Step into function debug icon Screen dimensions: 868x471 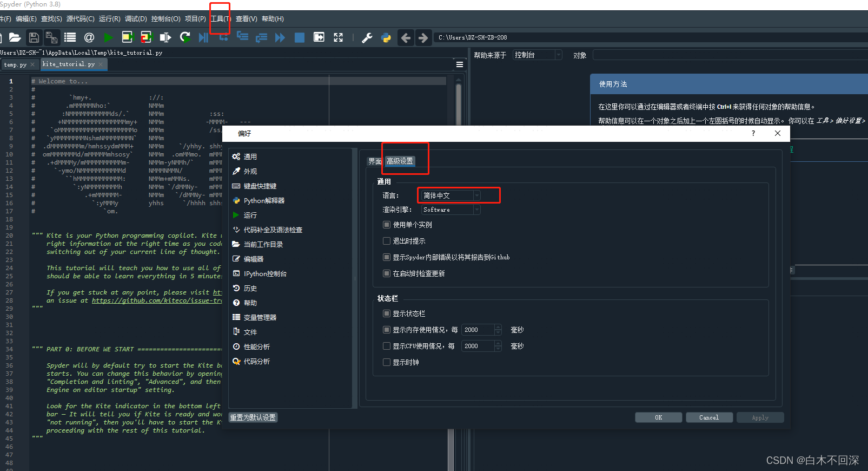coord(242,37)
